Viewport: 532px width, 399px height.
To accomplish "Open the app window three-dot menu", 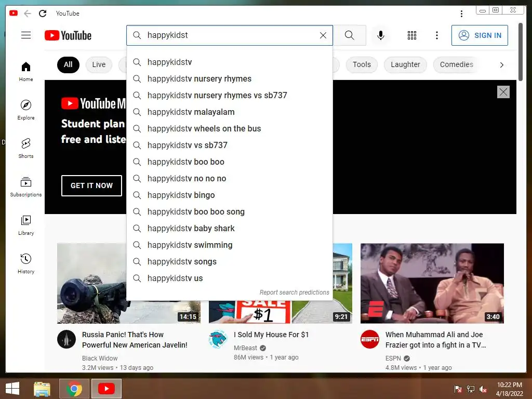I will pyautogui.click(x=461, y=14).
